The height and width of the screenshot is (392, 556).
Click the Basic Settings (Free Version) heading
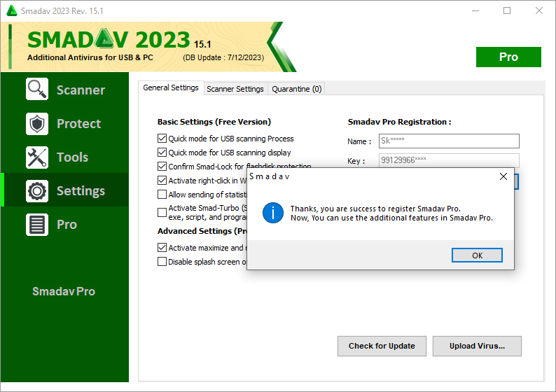(x=214, y=122)
